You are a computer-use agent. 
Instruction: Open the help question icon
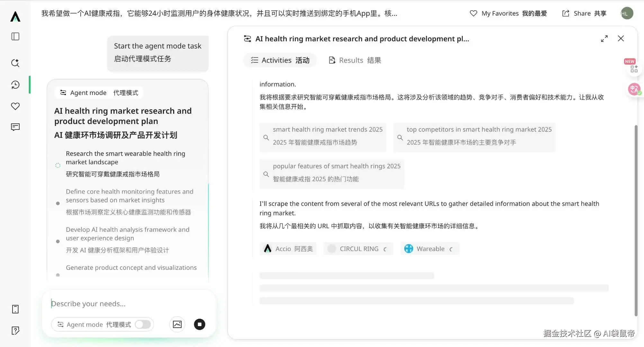tap(15, 330)
